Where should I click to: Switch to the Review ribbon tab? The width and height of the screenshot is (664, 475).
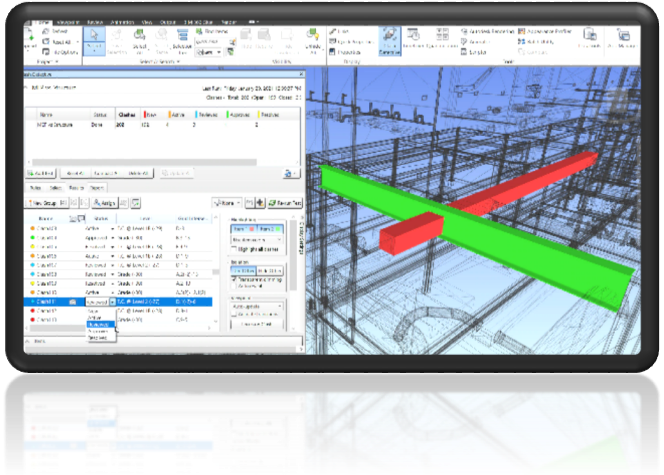tap(95, 22)
